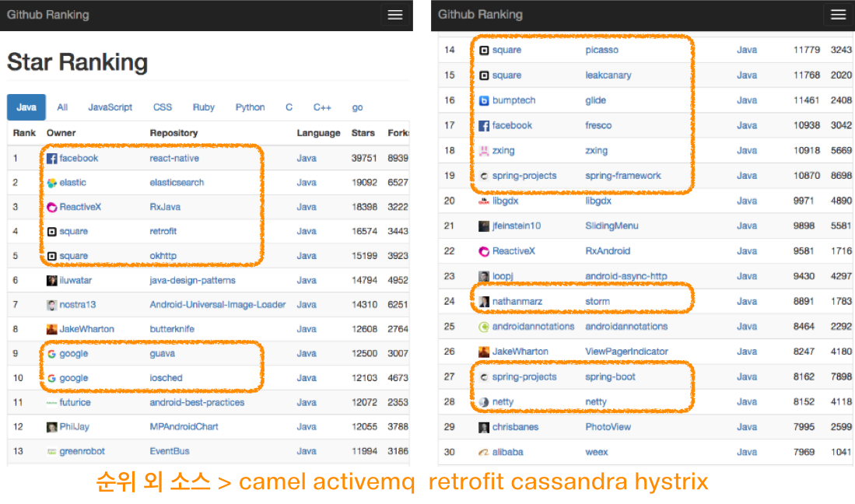This screenshot has height=504, width=855.
Task: Switch to the CSS tab
Action: tap(163, 107)
